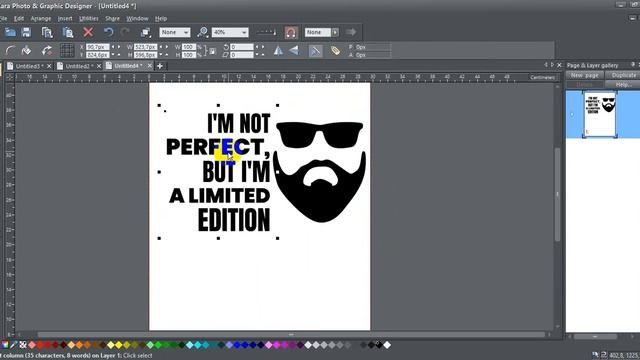Screen dimensions: 640x360
Task: Click the Copy icon in toolbar
Action: point(47,32)
